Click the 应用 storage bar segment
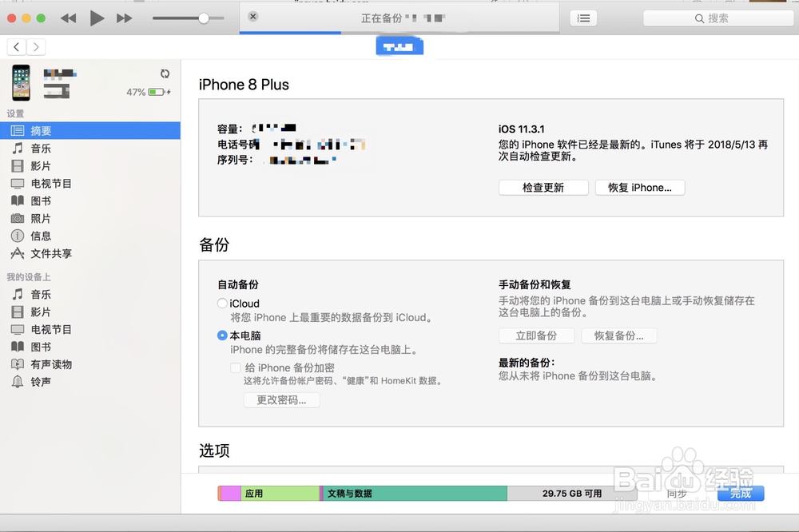Screen dimensions: 799x532 (280, 494)
